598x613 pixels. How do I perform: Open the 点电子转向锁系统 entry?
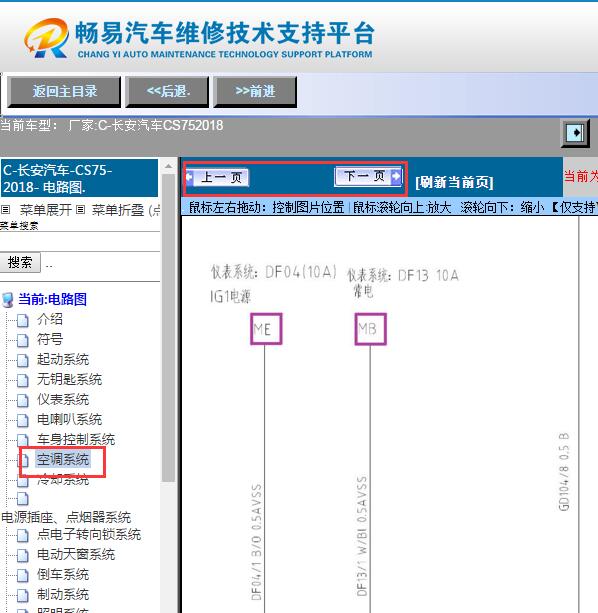(x=89, y=534)
